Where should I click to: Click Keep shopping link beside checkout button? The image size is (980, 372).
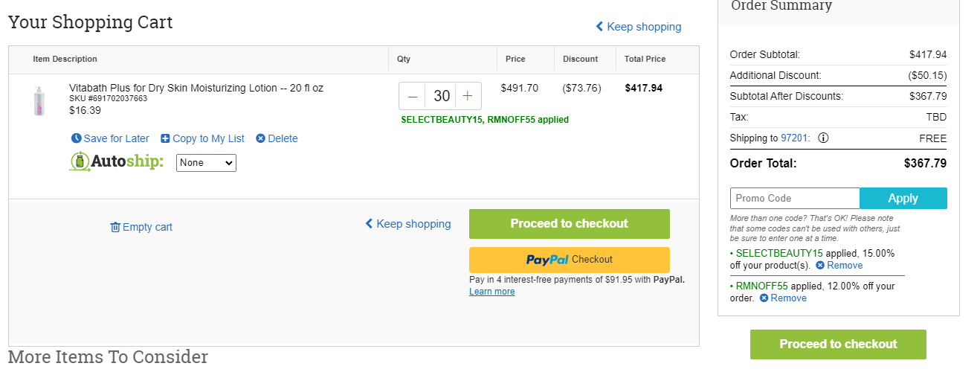[407, 224]
